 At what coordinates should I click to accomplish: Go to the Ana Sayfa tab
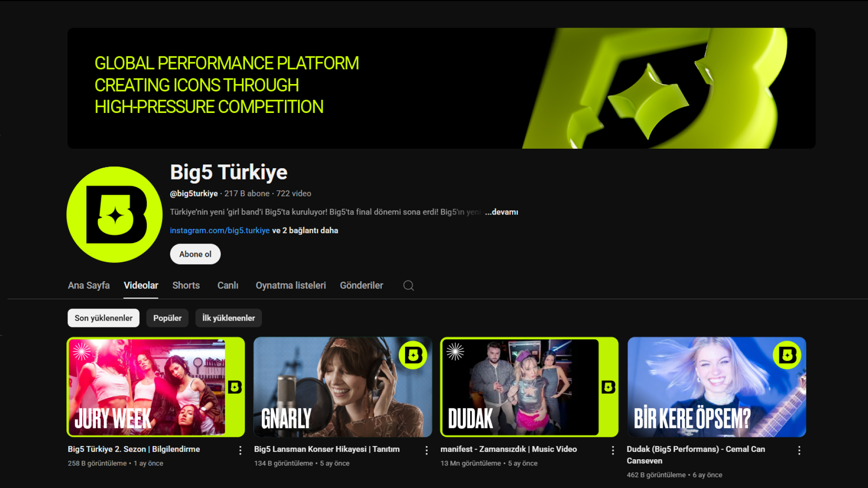[x=89, y=286]
